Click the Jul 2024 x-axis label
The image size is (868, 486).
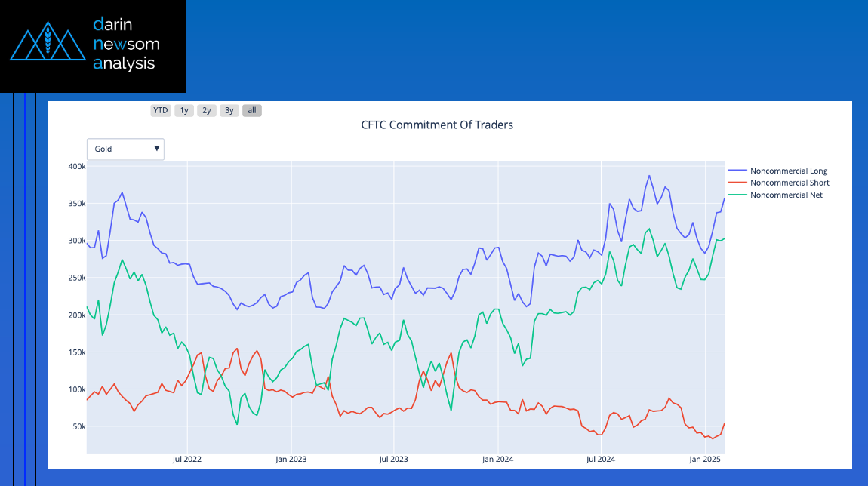click(x=600, y=459)
